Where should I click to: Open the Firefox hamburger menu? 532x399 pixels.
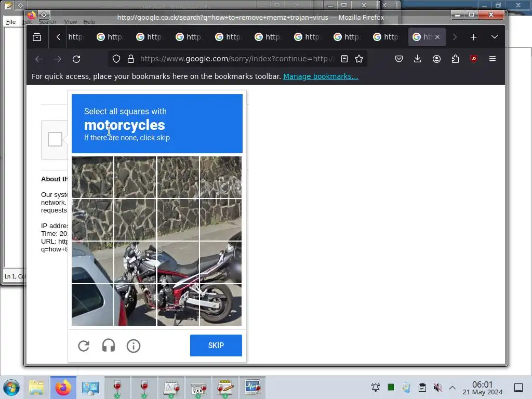point(493,59)
